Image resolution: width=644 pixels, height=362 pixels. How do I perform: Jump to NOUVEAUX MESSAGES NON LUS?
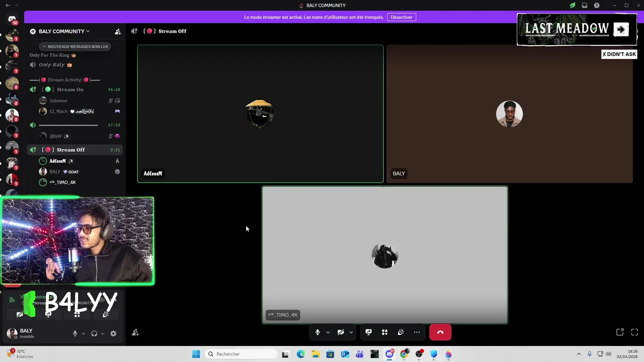pos(75,46)
